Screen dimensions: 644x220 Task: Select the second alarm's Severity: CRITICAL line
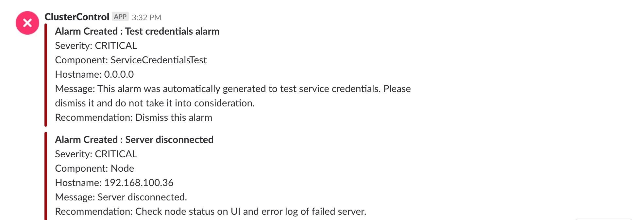(x=96, y=154)
